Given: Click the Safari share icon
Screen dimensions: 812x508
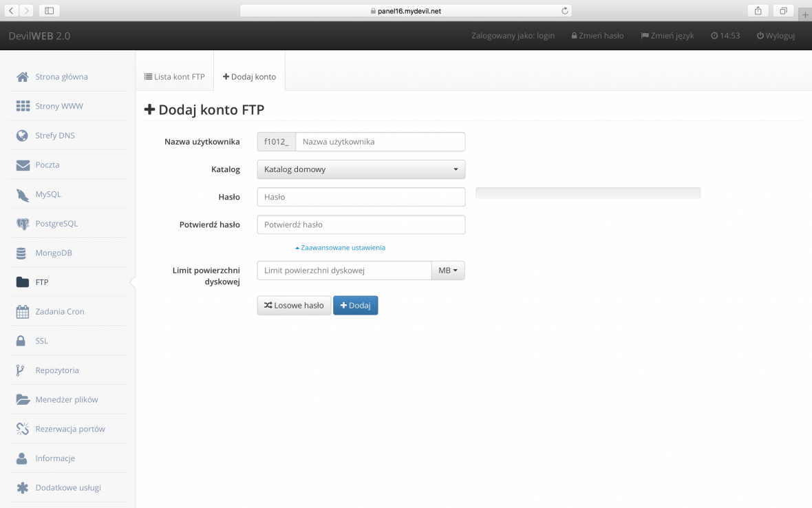Looking at the screenshot, I should tap(758, 10).
